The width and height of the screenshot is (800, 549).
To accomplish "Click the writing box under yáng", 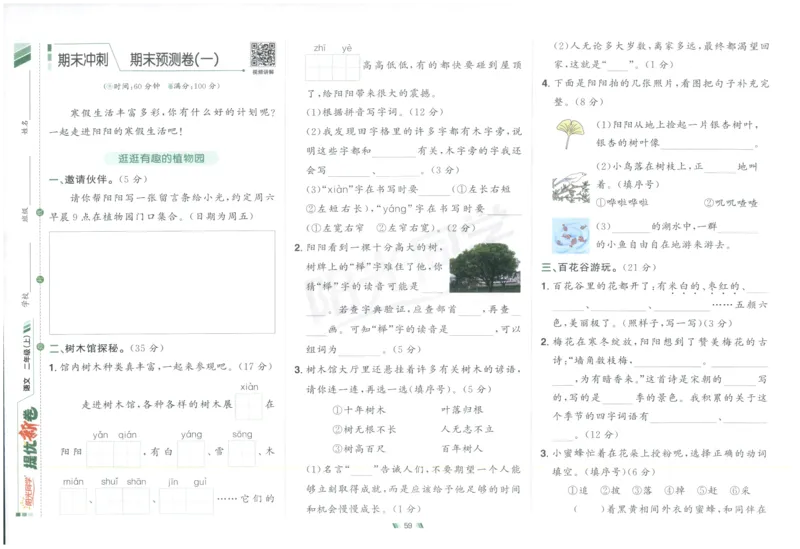I will (191, 454).
